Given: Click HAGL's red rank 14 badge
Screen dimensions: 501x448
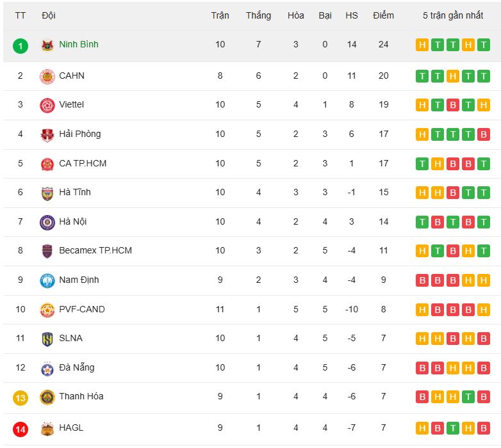Looking at the screenshot, I should tap(21, 429).
